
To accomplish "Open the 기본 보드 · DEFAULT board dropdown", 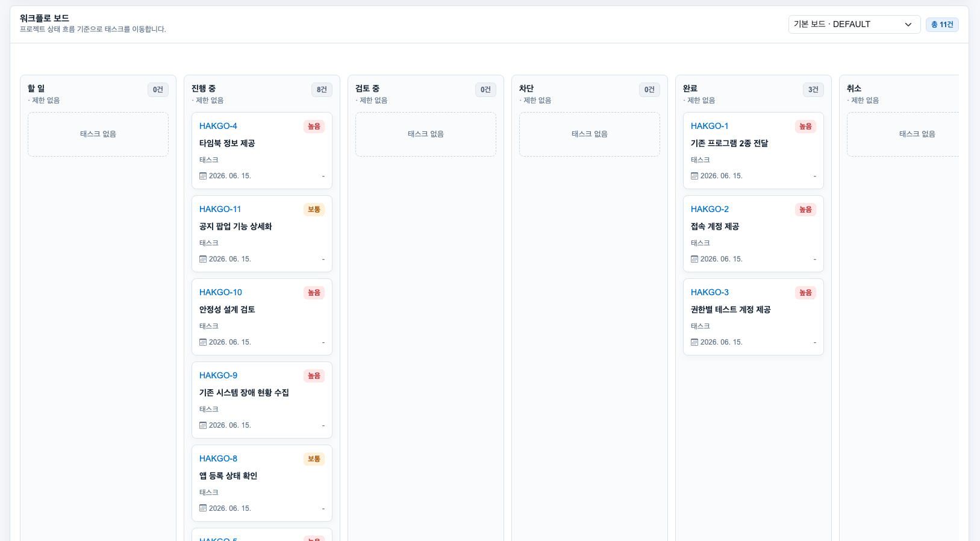I will pos(854,24).
